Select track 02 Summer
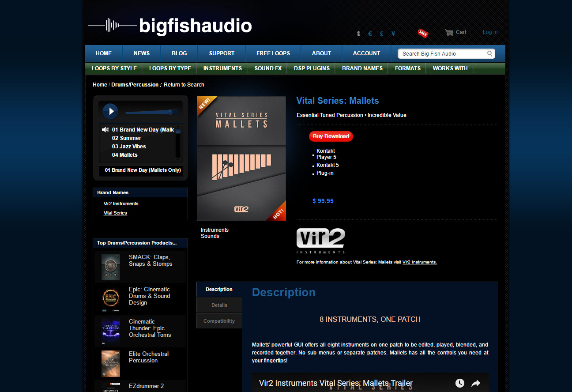This screenshot has height=392, width=572. (x=126, y=138)
